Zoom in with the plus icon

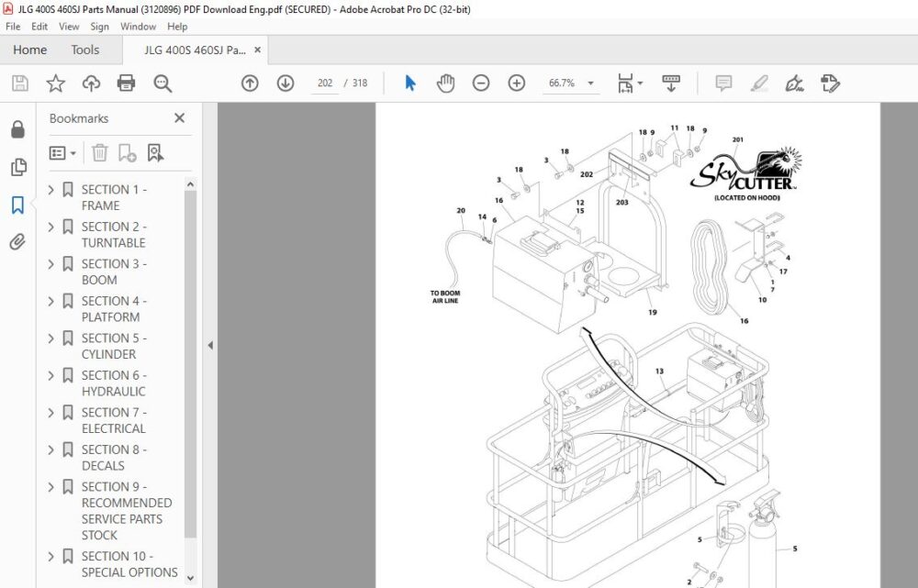click(x=516, y=83)
